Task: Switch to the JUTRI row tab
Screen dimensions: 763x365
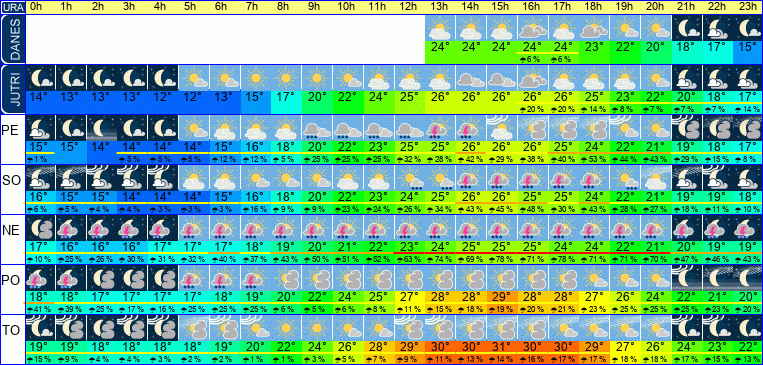Action: [12, 89]
